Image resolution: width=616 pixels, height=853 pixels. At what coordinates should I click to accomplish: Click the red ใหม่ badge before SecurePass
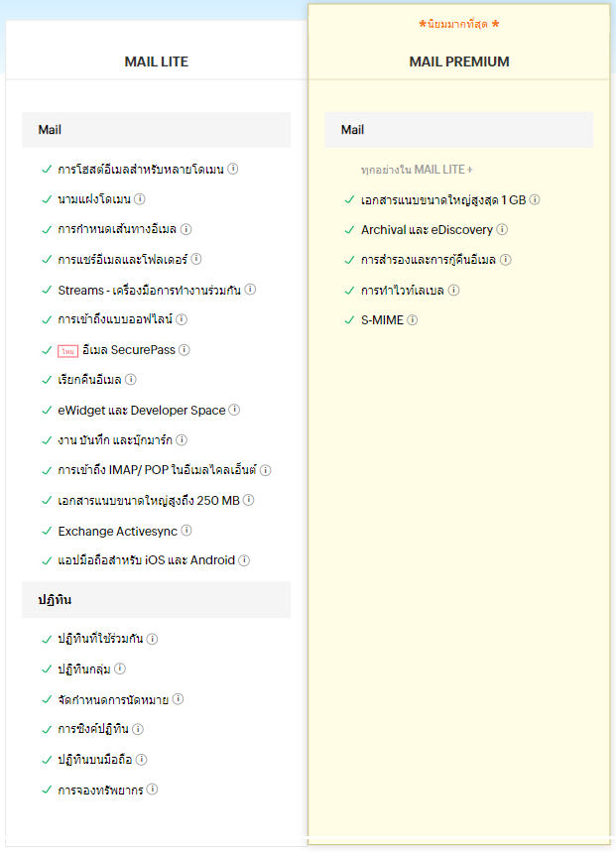coord(68,351)
